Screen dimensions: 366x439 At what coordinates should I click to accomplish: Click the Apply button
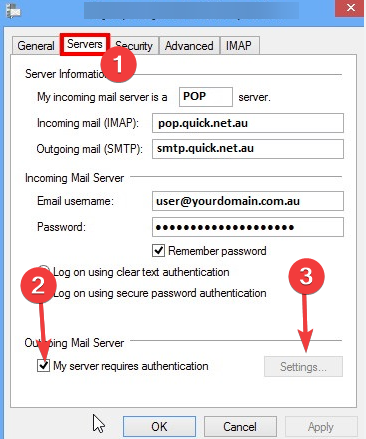(x=321, y=427)
